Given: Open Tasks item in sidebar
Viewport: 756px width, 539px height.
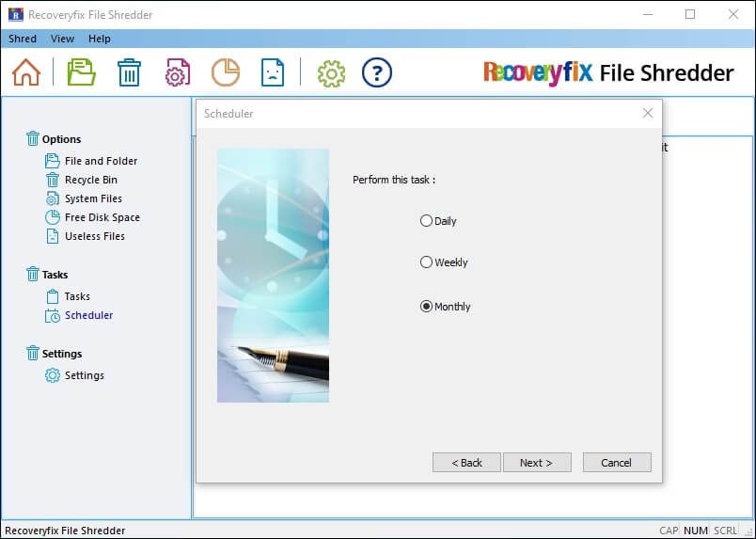Looking at the screenshot, I should (x=77, y=296).
